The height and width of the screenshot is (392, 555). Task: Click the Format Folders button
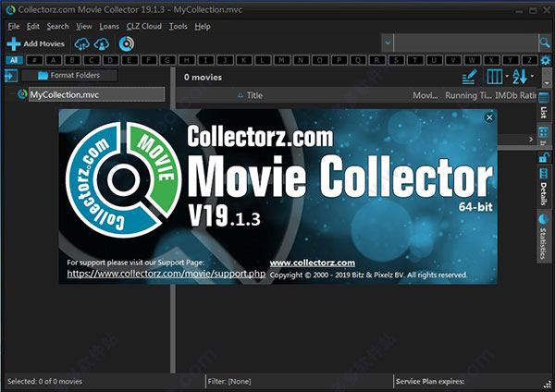click(x=69, y=76)
